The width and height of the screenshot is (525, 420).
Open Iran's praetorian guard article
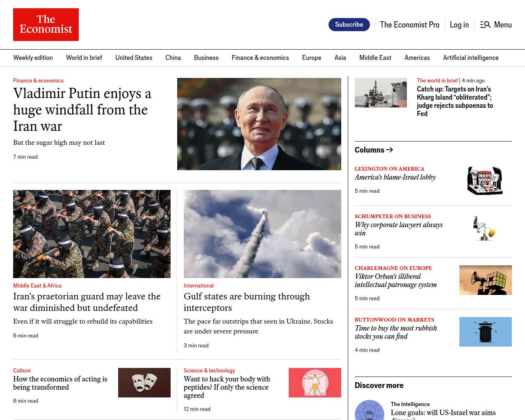coord(87,302)
